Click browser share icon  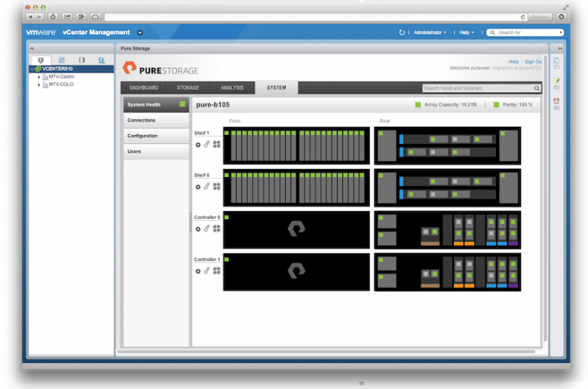(67, 17)
